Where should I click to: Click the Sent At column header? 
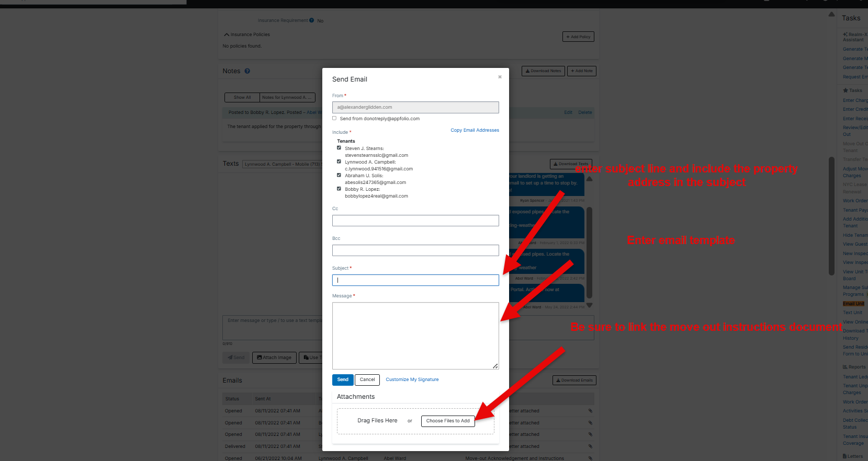[263, 399]
